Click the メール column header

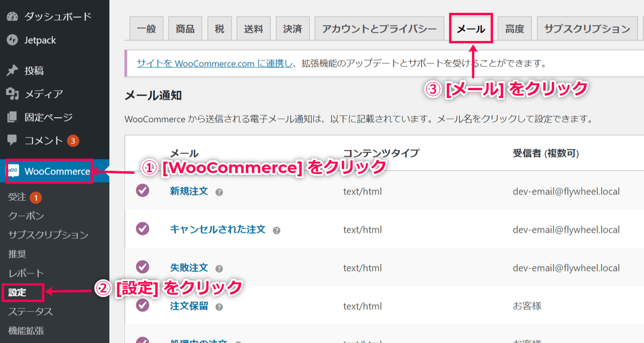185,153
